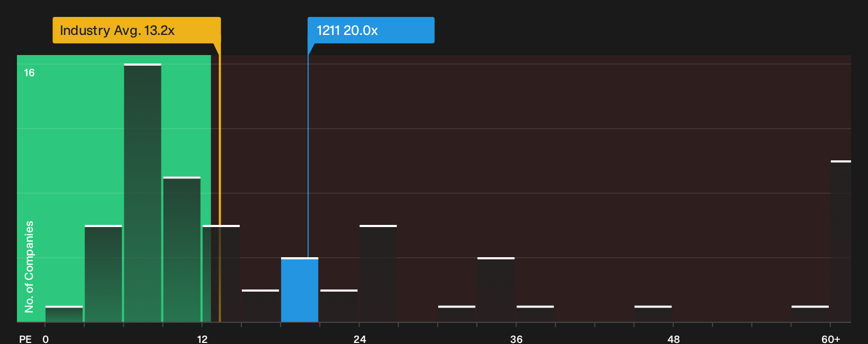Click the yellow Industry Avg. 13.2x label

tap(137, 30)
